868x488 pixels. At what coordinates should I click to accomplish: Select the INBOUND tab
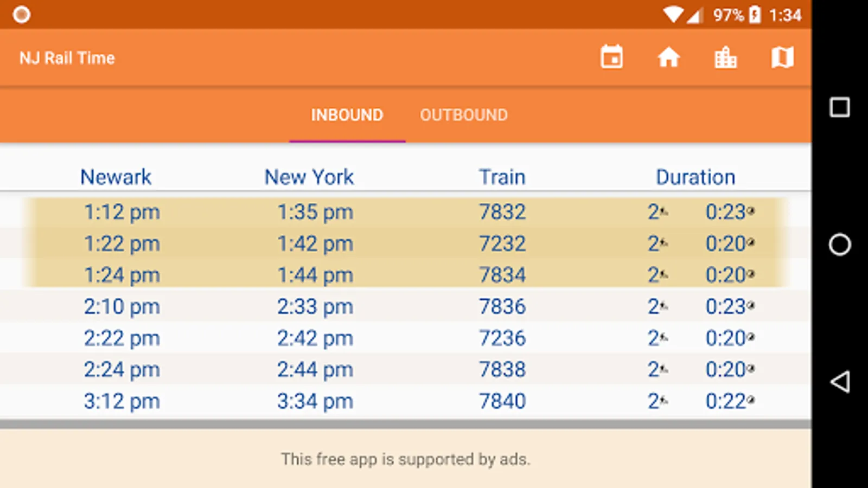click(347, 115)
